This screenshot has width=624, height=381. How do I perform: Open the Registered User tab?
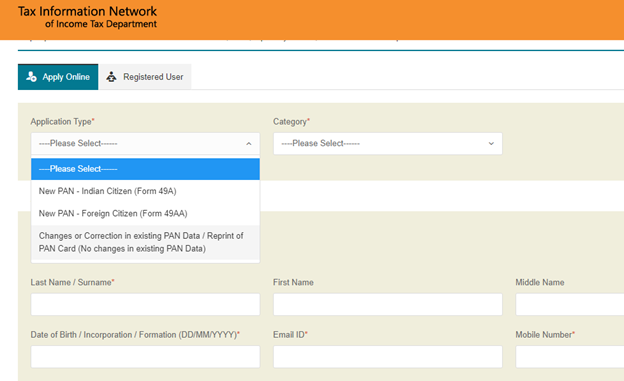(x=145, y=77)
